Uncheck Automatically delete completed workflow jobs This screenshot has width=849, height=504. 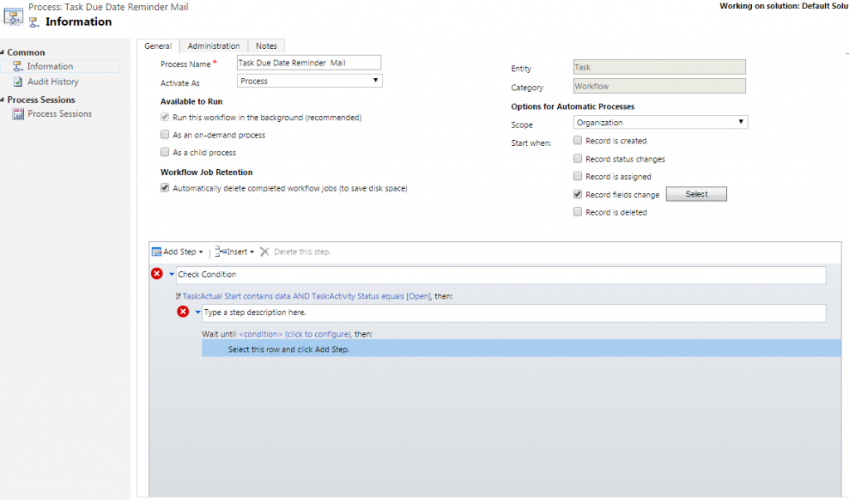[165, 188]
